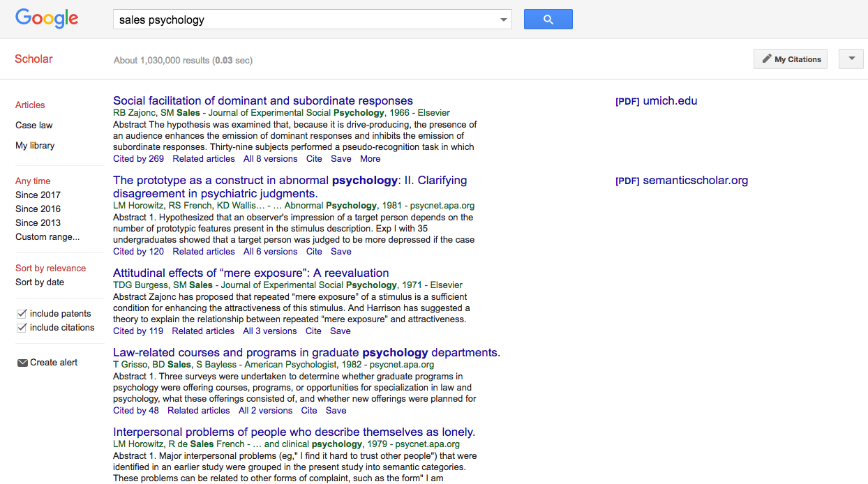
Task: Open Social facilitation of dominant and subordinate responses
Action: click(263, 101)
